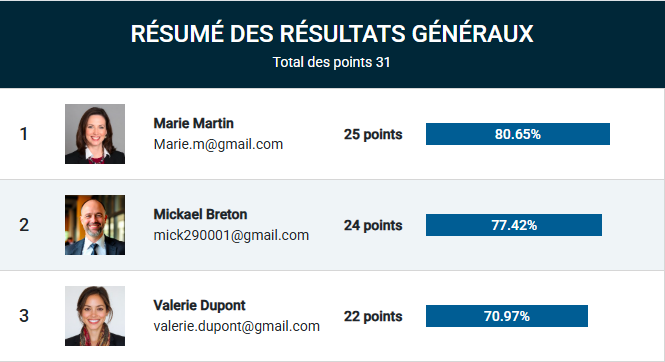Screen dimensions: 665x362
Task: Click the 77.42% progress bar
Action: 514,225
